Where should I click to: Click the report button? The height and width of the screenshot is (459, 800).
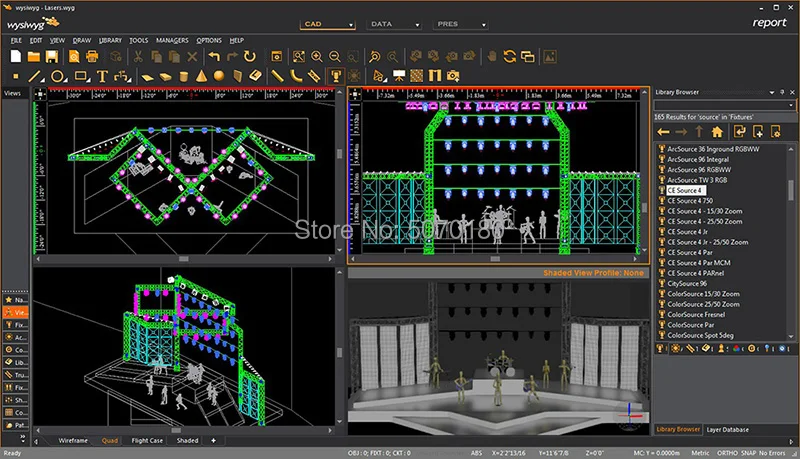coord(769,22)
